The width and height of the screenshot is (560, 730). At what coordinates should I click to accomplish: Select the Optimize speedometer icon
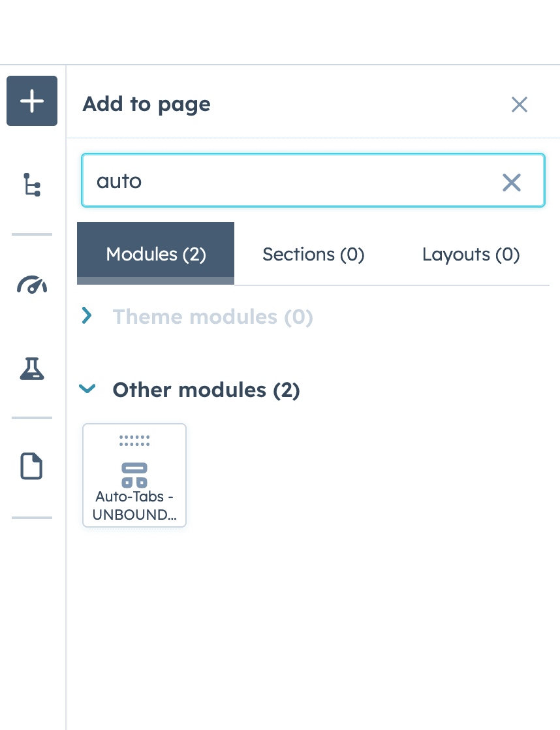point(31,285)
